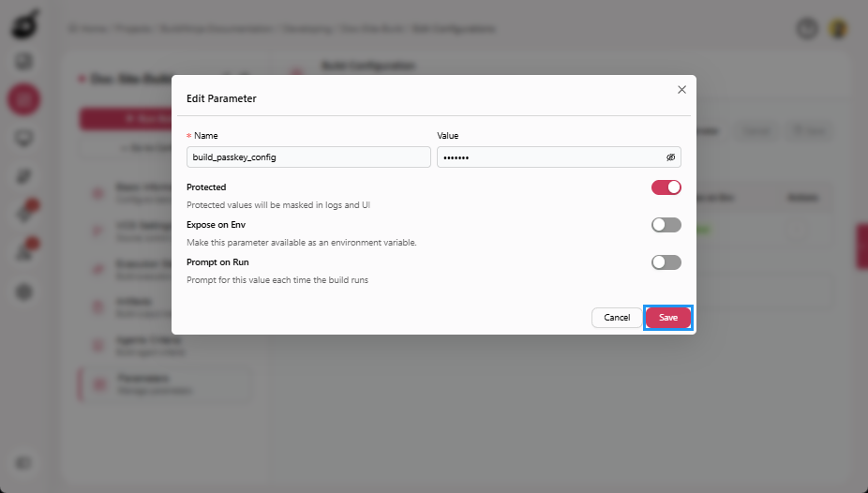
Task: Close the Edit Parameter dialog with X
Action: pos(681,90)
